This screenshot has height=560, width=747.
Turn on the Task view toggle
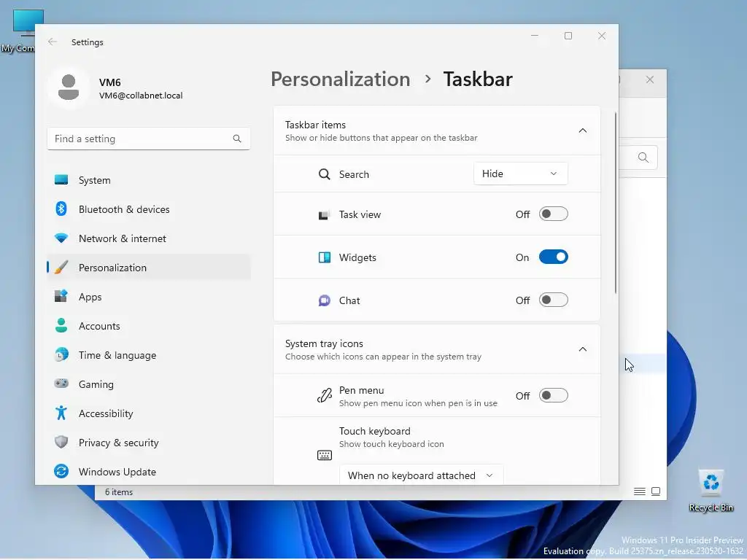coord(553,214)
